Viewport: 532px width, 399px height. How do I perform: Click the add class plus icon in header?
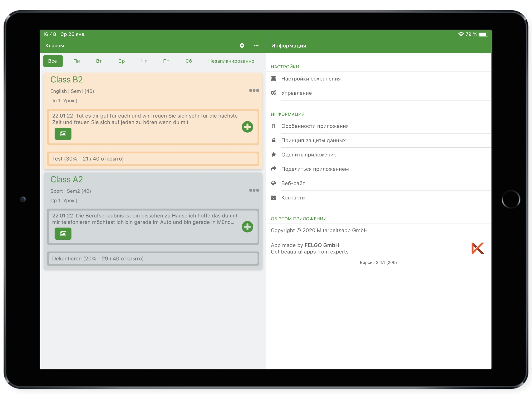242,45
